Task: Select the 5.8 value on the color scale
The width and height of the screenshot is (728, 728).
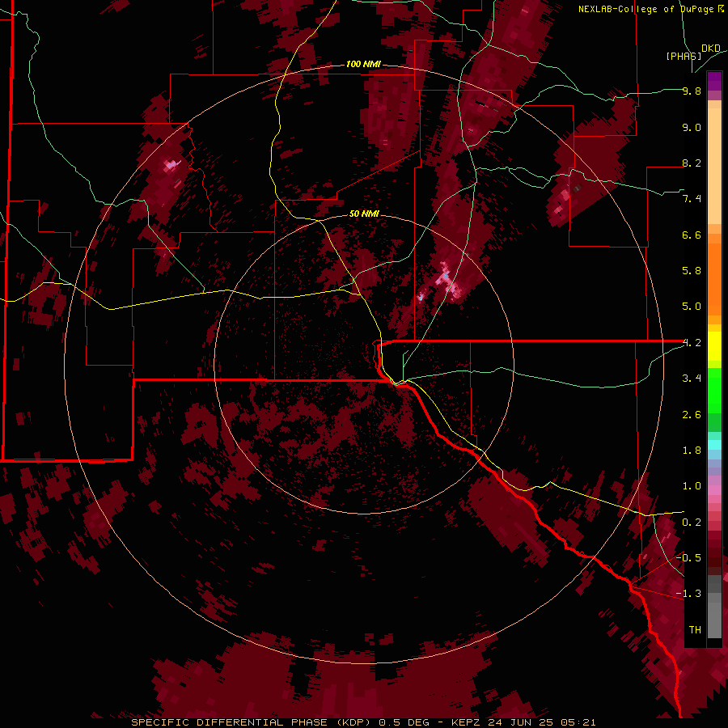Action: pos(692,271)
